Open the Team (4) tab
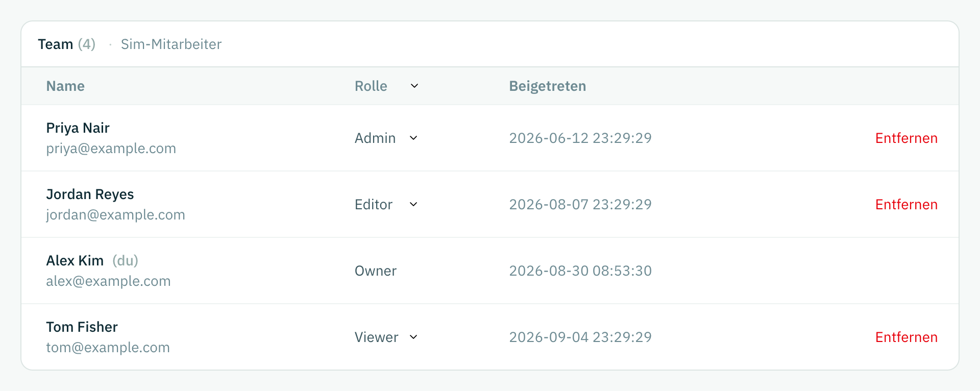The image size is (980, 391). [x=67, y=44]
